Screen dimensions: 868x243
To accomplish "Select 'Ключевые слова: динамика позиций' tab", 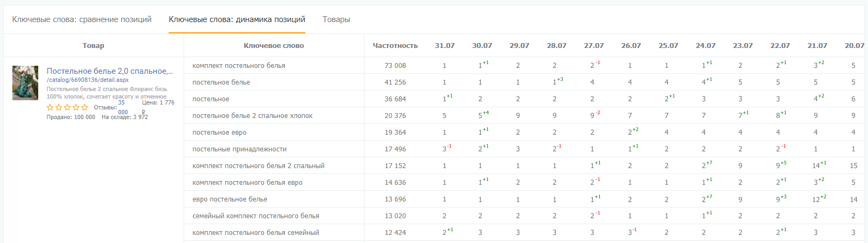I will pos(237,19).
